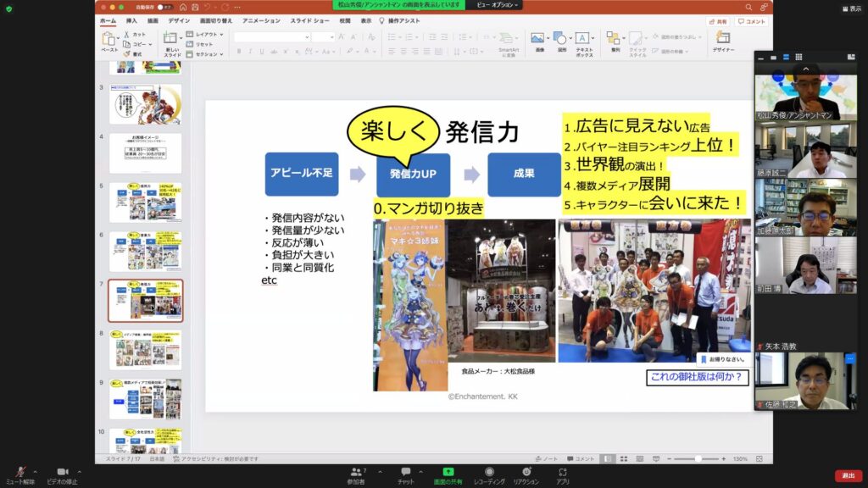The width and height of the screenshot is (868, 488).
Task: Toggle Comments pane in status bar
Action: 581,458
